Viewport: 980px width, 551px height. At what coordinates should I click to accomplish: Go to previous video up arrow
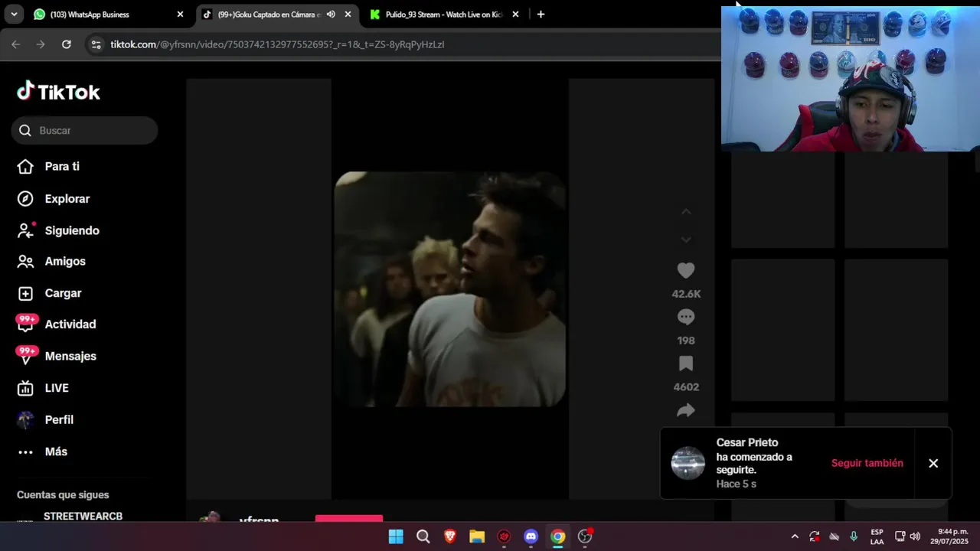(x=686, y=211)
